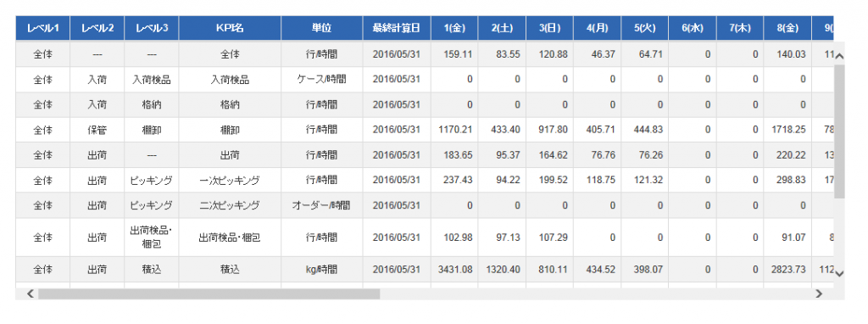Click value 405.71 in 棚卸 row

click(x=602, y=130)
